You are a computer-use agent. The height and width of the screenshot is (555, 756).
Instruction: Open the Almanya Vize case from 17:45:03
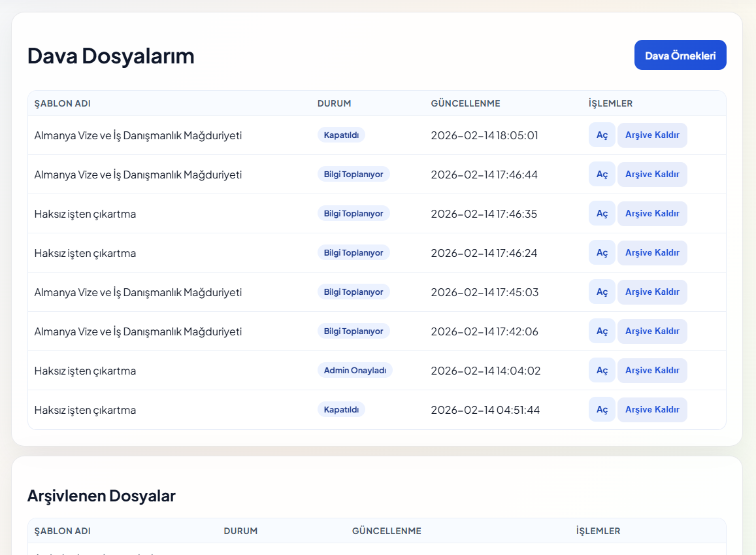click(x=601, y=292)
